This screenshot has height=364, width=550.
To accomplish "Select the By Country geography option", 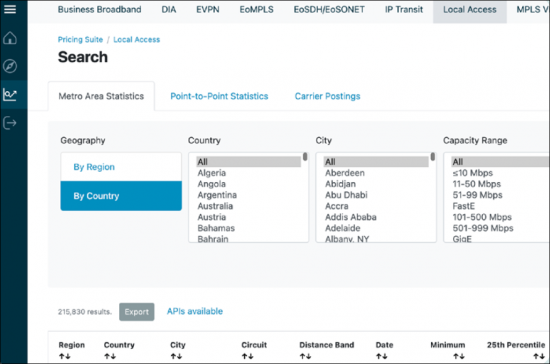I will point(121,196).
